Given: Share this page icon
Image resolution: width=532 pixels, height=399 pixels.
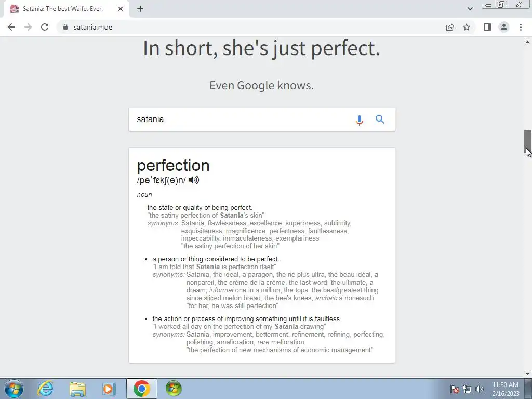Looking at the screenshot, I should click(x=450, y=27).
